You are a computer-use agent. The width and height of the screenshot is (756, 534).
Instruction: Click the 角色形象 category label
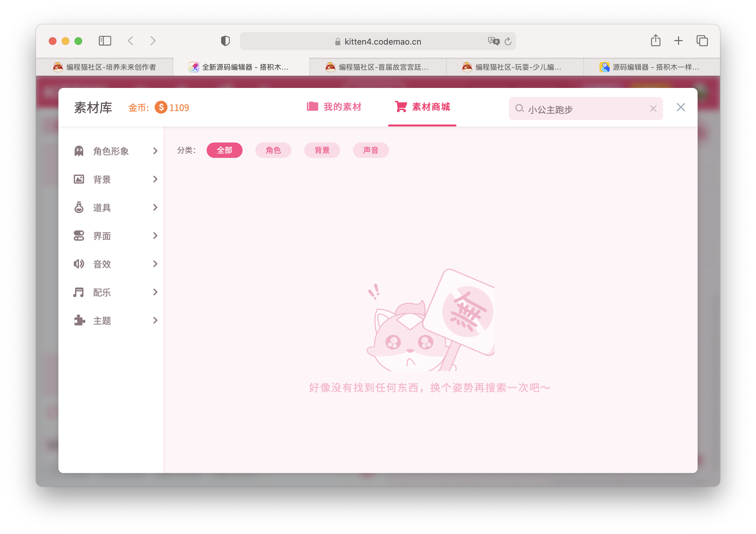pos(111,151)
